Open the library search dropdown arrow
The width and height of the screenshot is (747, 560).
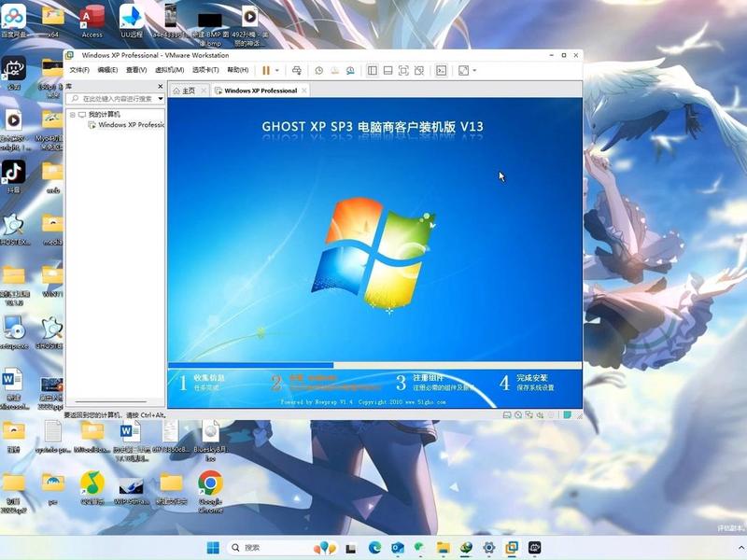click(161, 99)
